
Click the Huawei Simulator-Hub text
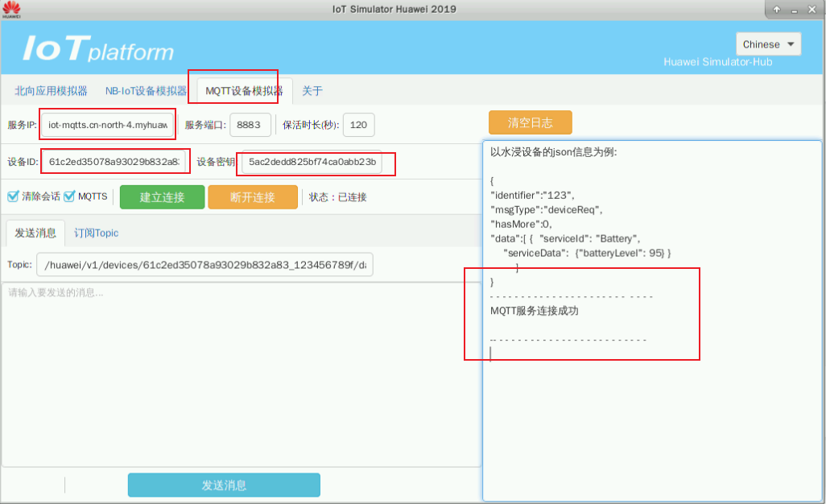(717, 62)
